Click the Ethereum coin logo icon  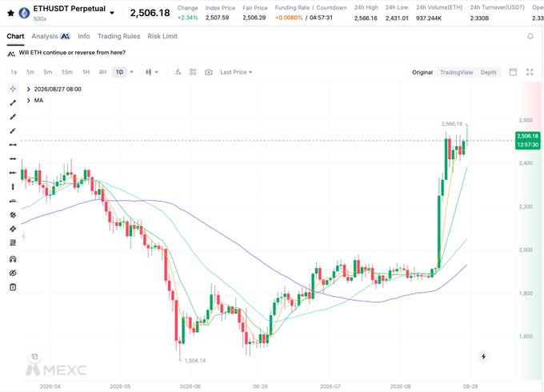pos(24,13)
